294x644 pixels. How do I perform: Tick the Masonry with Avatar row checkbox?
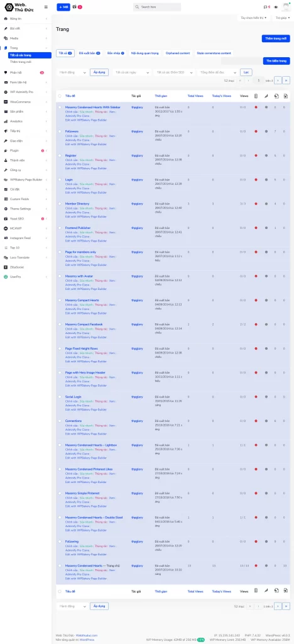tap(60, 276)
